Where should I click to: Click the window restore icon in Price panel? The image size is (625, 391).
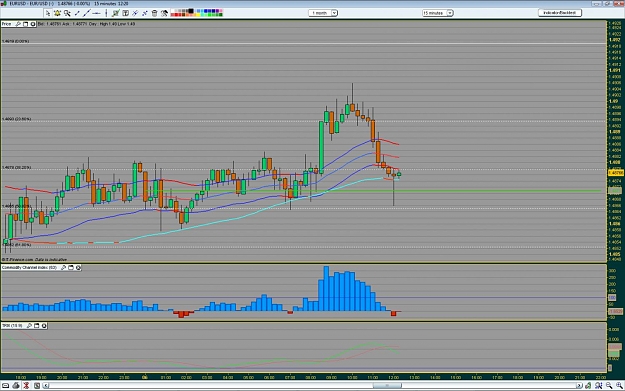(x=26, y=24)
